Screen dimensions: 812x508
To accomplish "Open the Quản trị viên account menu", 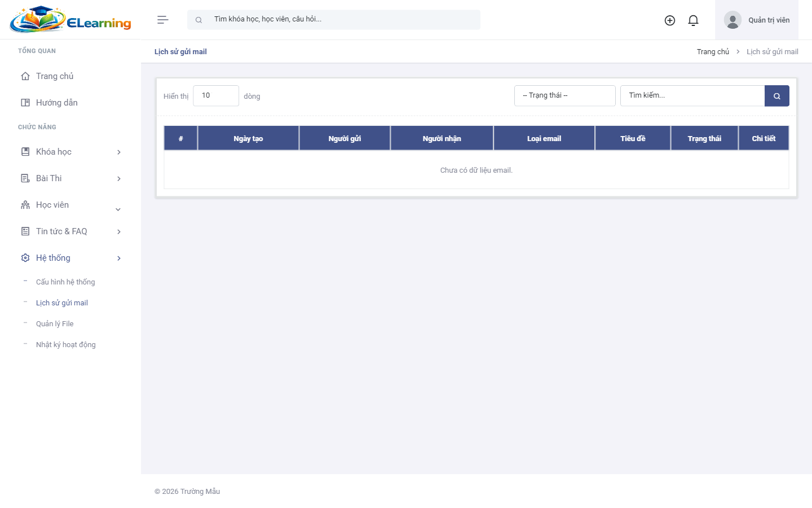I will [757, 20].
